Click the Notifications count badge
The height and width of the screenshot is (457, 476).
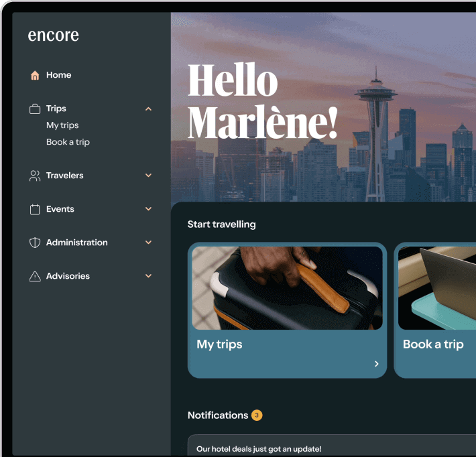coord(257,415)
